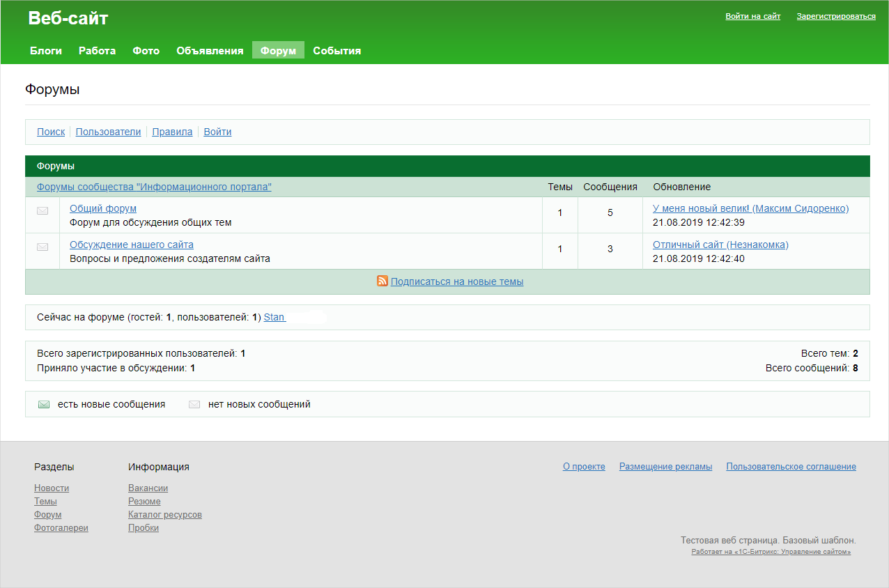Open latest post У меня новый велик!
This screenshot has height=588, width=889.
(750, 208)
